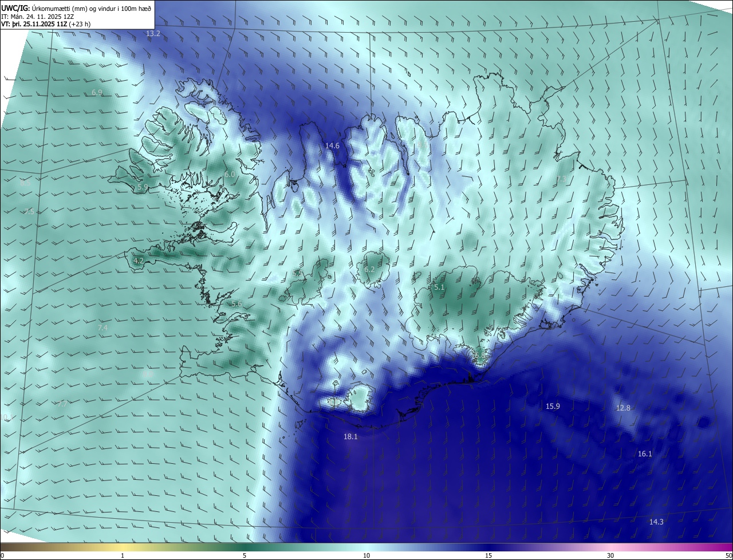Screen dimensions: 733x560
Task: Click the 5.1 value label
Action: (x=439, y=287)
